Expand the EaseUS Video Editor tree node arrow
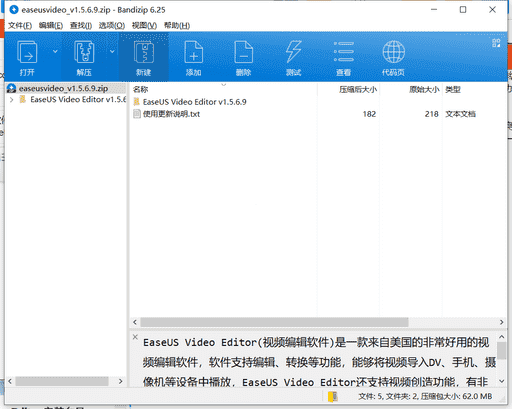Image resolution: width=512 pixels, height=409 pixels. pyautogui.click(x=11, y=100)
